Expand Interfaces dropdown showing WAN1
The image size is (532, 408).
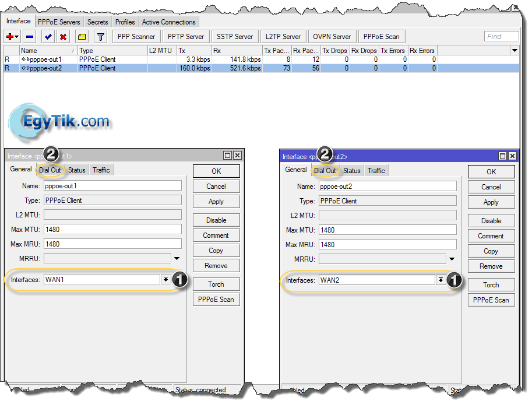[165, 280]
